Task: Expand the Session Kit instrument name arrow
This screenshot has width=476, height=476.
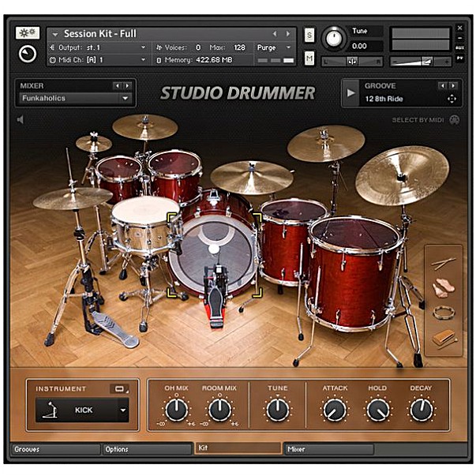Action: click(x=55, y=34)
